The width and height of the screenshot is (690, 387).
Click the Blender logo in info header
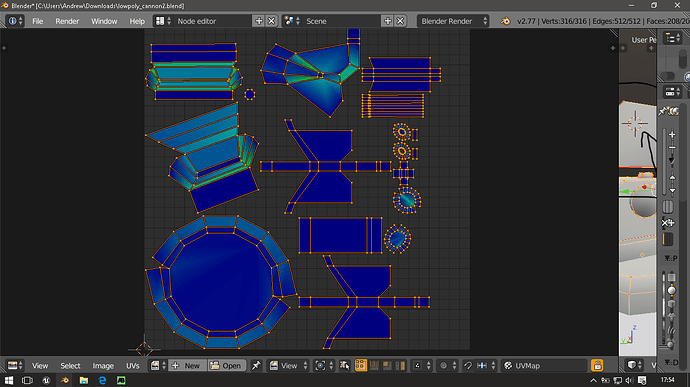pos(505,21)
